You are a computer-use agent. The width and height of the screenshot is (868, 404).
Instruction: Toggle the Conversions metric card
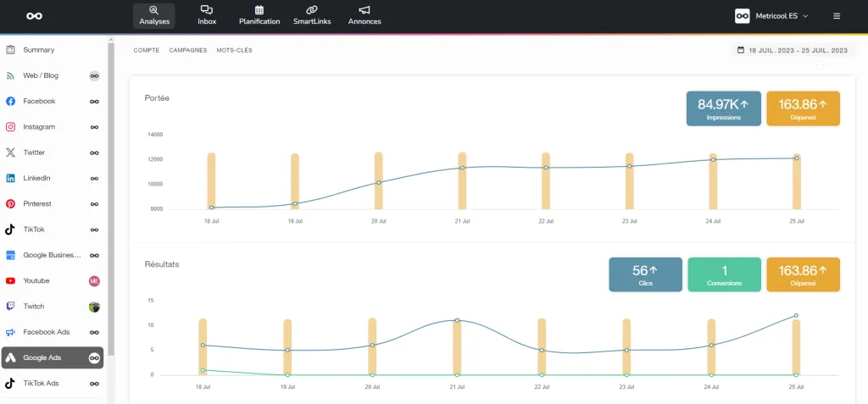pyautogui.click(x=724, y=274)
